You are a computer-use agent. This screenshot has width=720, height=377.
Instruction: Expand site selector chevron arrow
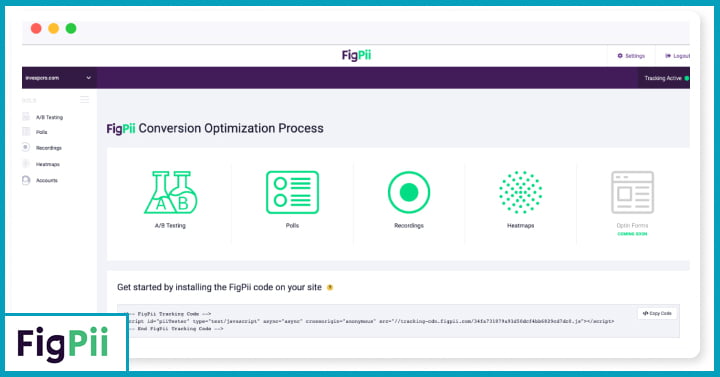click(89, 78)
